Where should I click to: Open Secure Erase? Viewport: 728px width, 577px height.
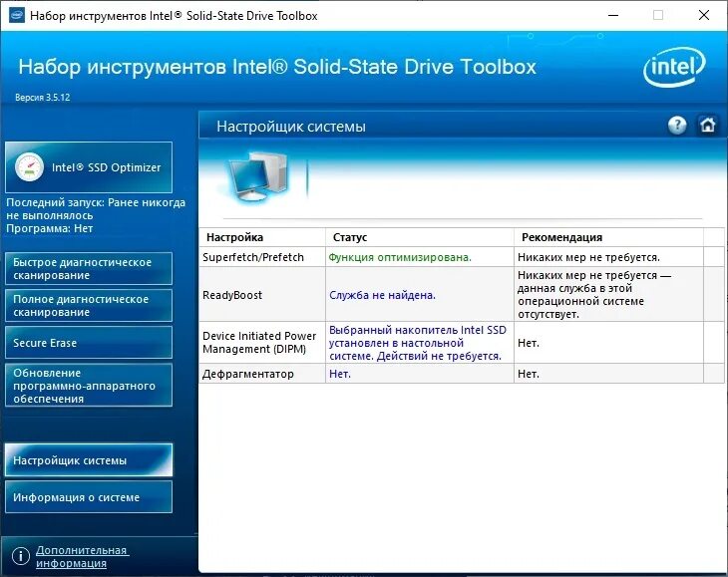pos(89,343)
